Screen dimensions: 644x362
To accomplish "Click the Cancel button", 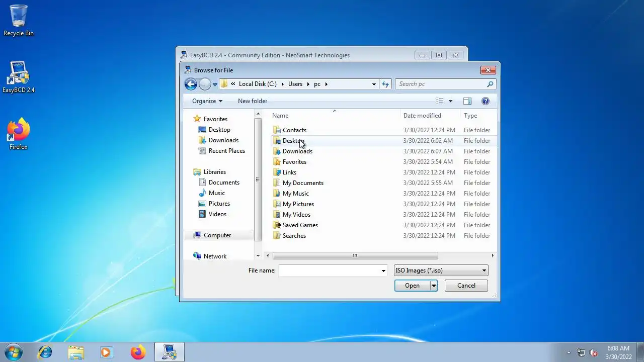I will (466, 286).
